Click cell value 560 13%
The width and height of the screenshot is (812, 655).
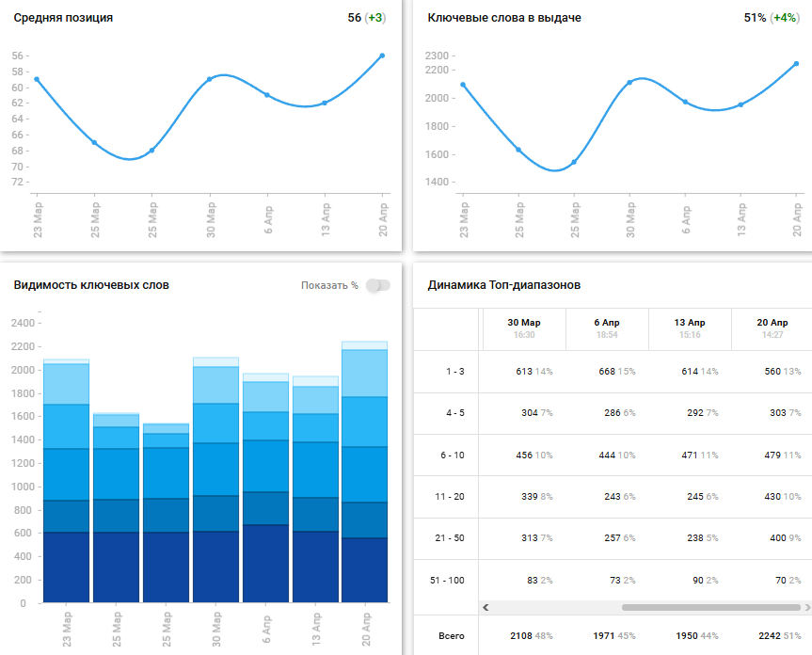[x=783, y=371]
